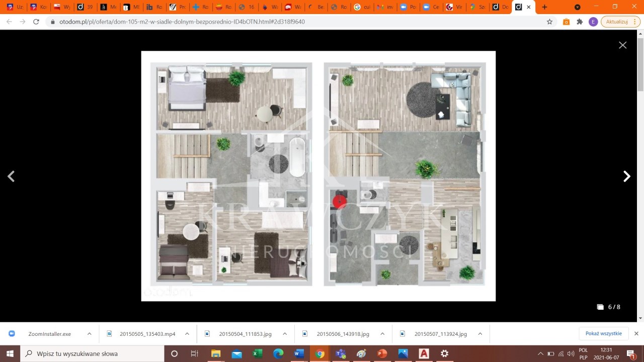Switch to the 'Pre' tab
644x362 pixels.
pyautogui.click(x=178, y=7)
